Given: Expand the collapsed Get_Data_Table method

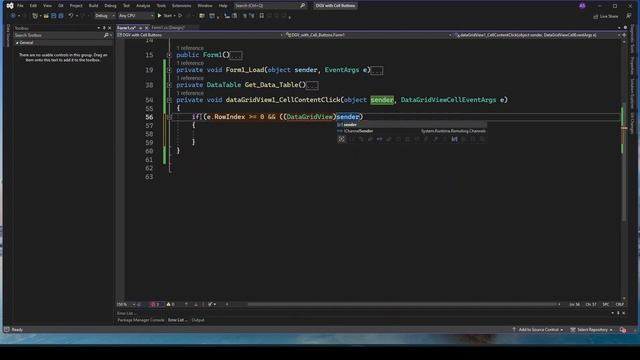Looking at the screenshot, I should point(169,85).
